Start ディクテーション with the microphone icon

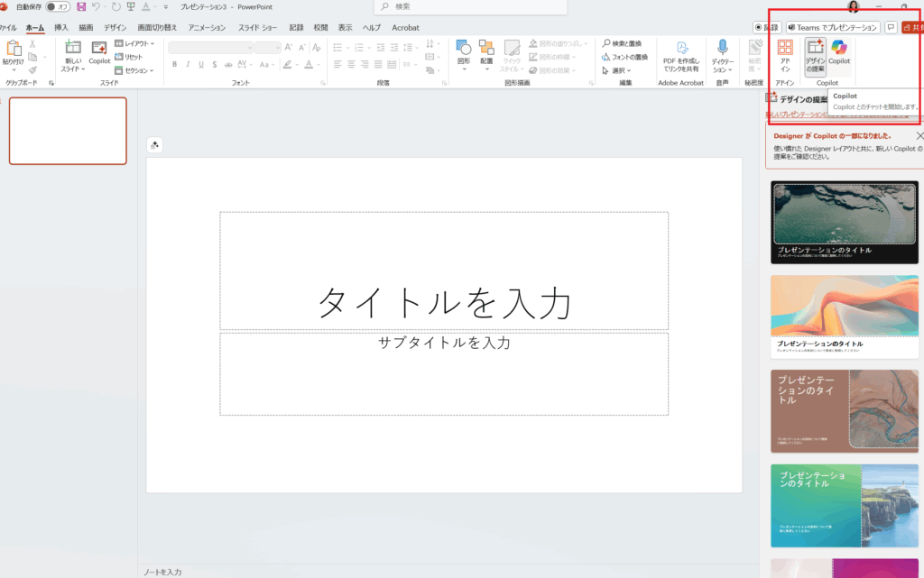(723, 48)
